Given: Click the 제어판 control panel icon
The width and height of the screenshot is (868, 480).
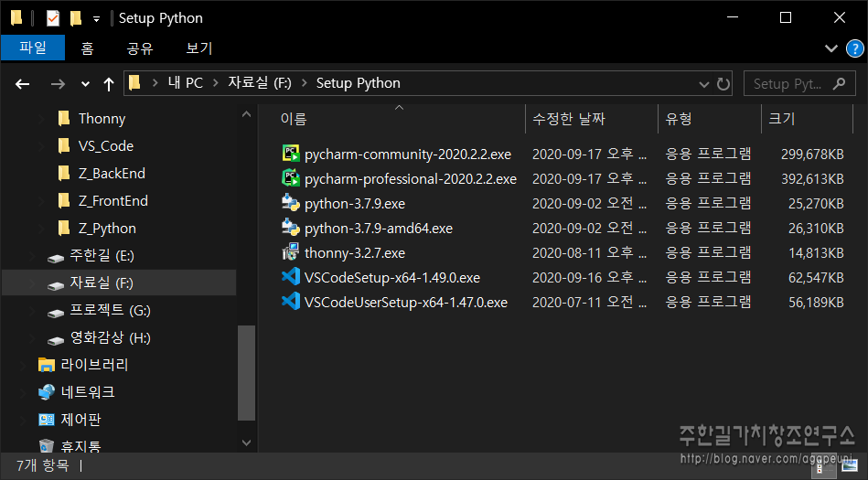Looking at the screenshot, I should coord(47,420).
